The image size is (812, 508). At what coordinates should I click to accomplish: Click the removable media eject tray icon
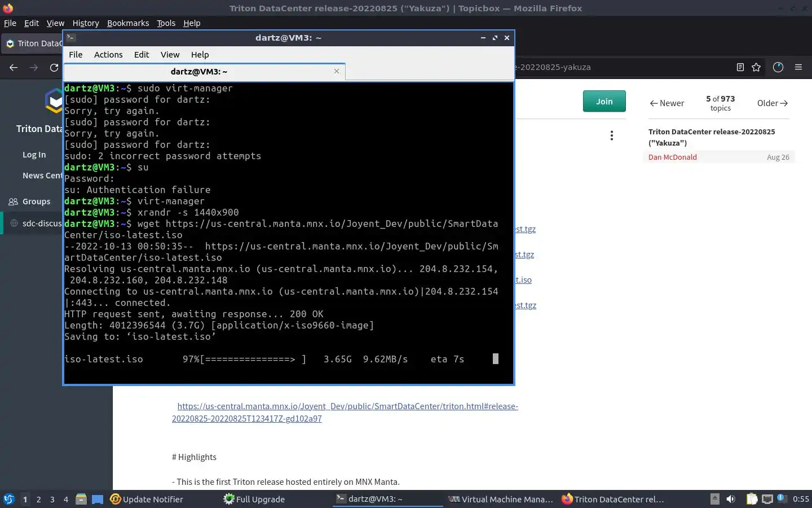tap(714, 499)
